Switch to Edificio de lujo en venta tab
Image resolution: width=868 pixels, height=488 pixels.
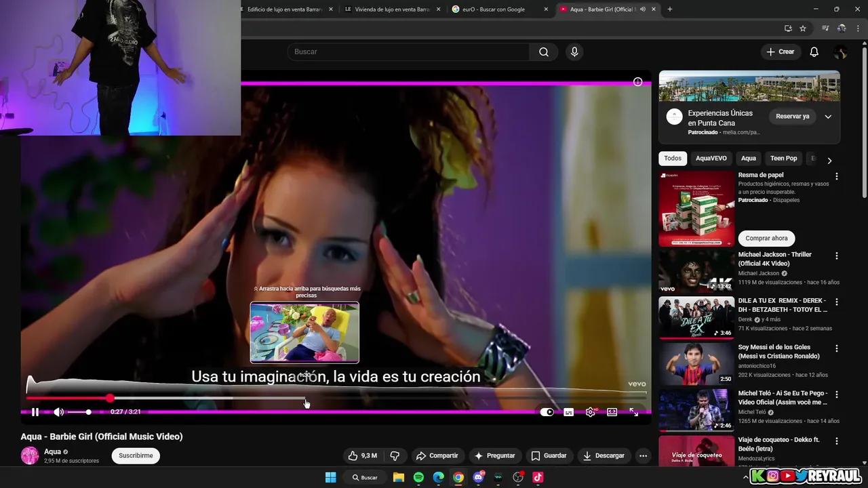pos(285,9)
